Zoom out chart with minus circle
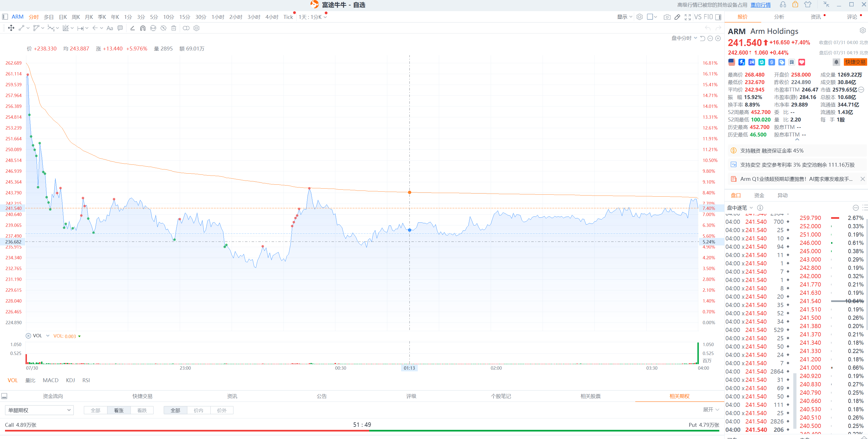Image resolution: width=868 pixels, height=439 pixels. pyautogui.click(x=710, y=38)
